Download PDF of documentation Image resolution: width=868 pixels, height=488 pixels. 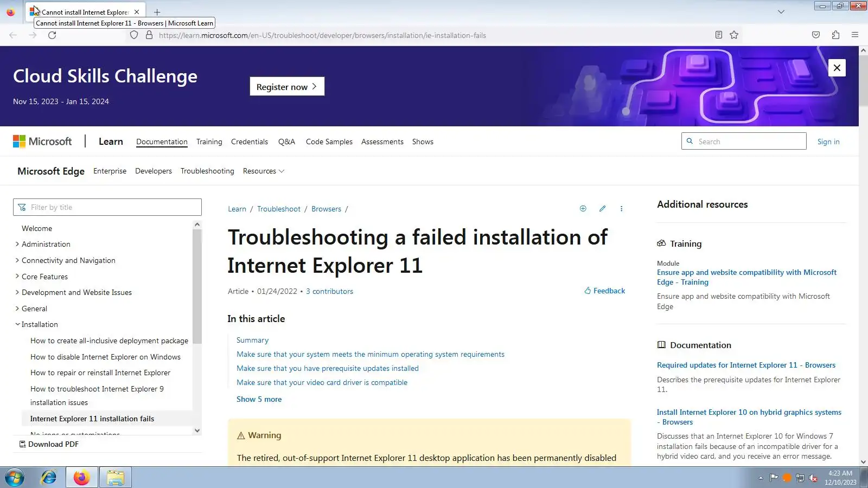point(49,445)
